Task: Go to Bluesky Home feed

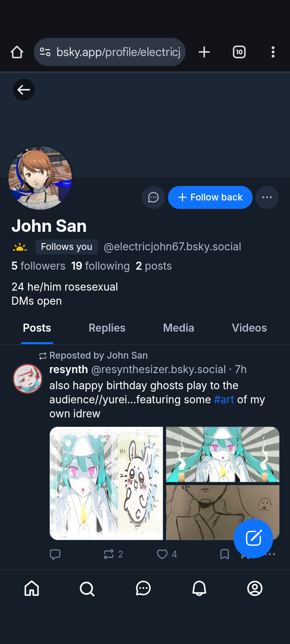Action: click(x=32, y=588)
